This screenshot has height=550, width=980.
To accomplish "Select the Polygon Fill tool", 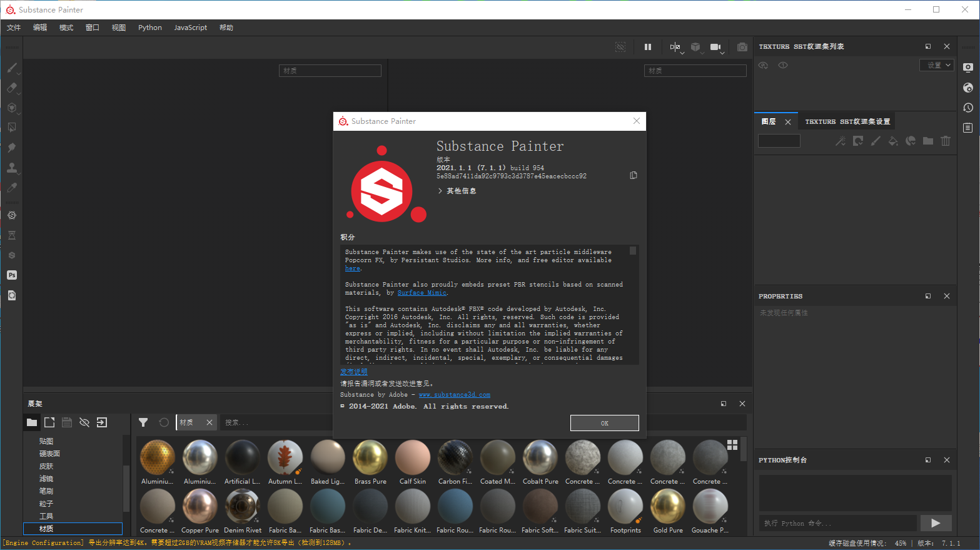I will point(13,128).
